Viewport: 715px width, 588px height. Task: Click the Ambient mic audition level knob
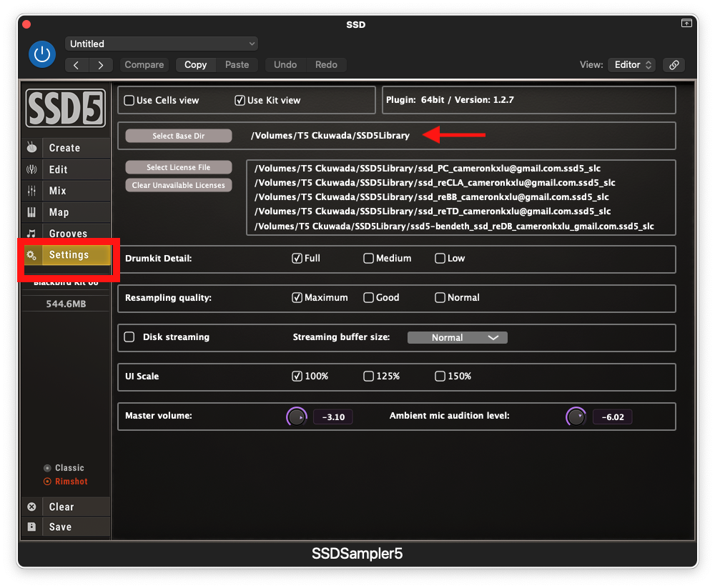[x=576, y=417]
